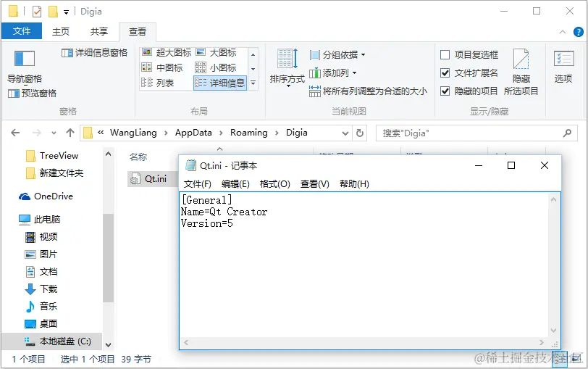Image resolution: width=588 pixels, height=369 pixels.
Task: Click Properties icon in quick access toolbar
Action: pyautogui.click(x=37, y=12)
